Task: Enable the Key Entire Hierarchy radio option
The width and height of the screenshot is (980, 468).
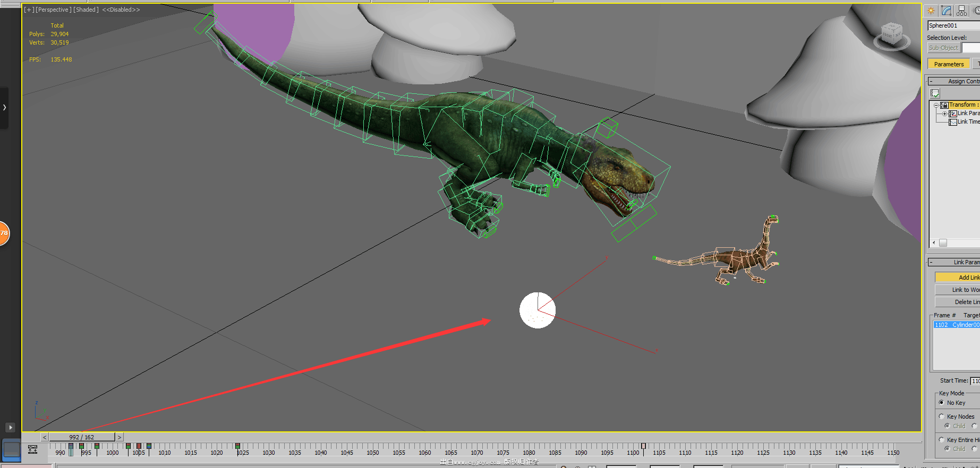Action: click(x=942, y=440)
